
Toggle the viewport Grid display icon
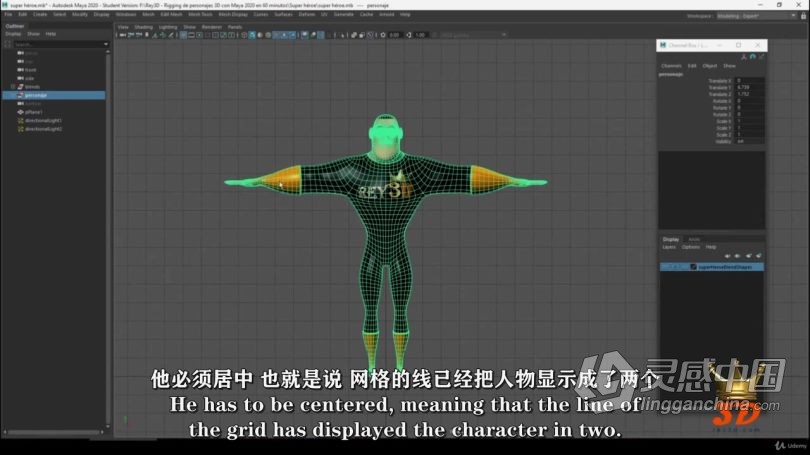(183, 35)
